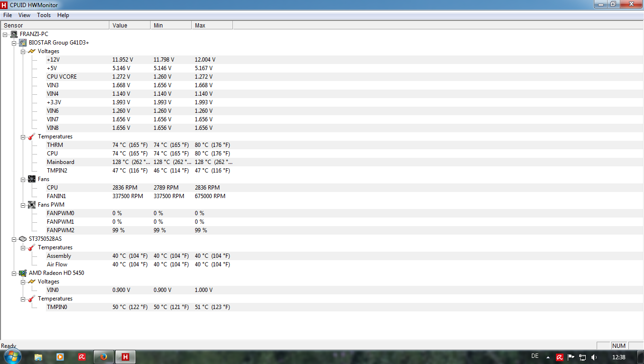Select the Assembly temperature row

(322, 256)
